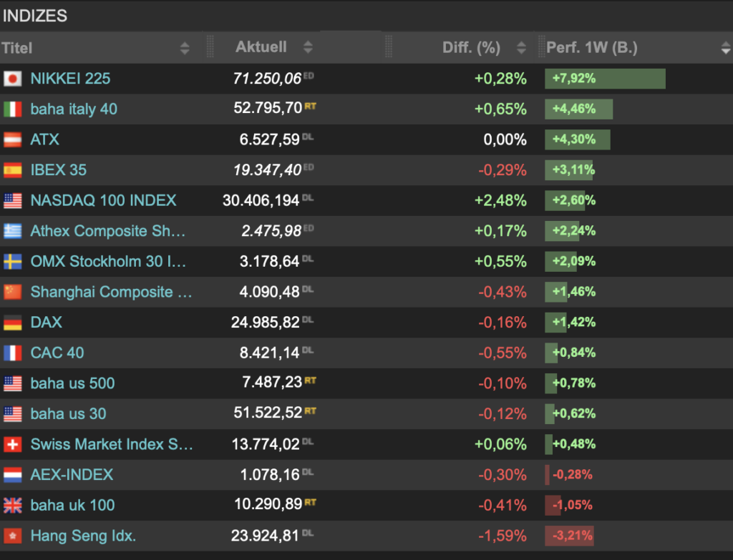Image resolution: width=733 pixels, height=560 pixels.
Task: Click the Germany flag icon beside DAX
Action: pos(13,323)
